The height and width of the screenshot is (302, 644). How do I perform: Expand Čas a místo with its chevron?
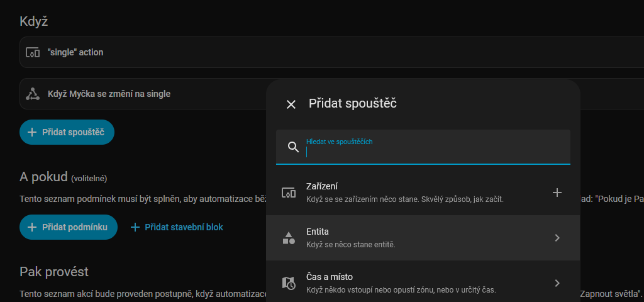(x=557, y=283)
